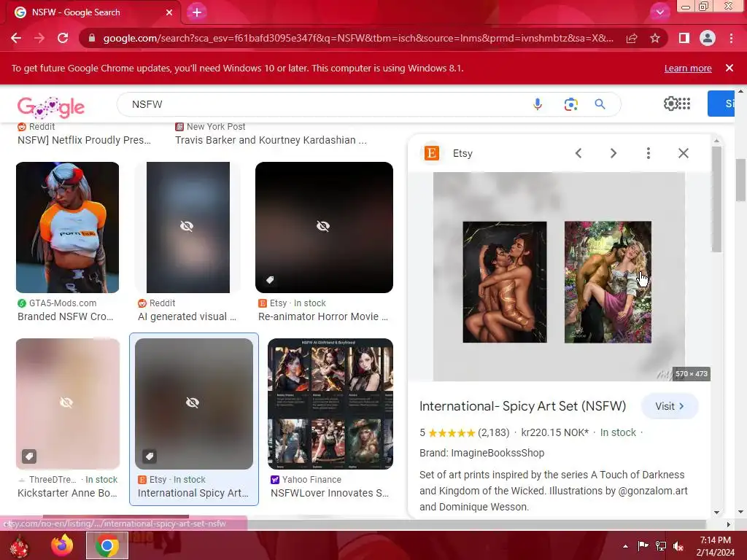Show next image in Etsy panel
747x560 pixels.
[x=614, y=153]
